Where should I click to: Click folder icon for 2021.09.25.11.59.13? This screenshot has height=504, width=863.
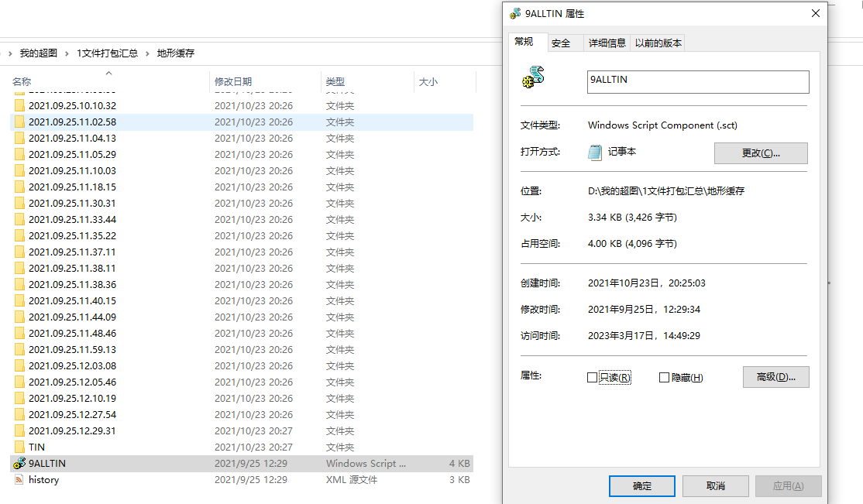19,349
